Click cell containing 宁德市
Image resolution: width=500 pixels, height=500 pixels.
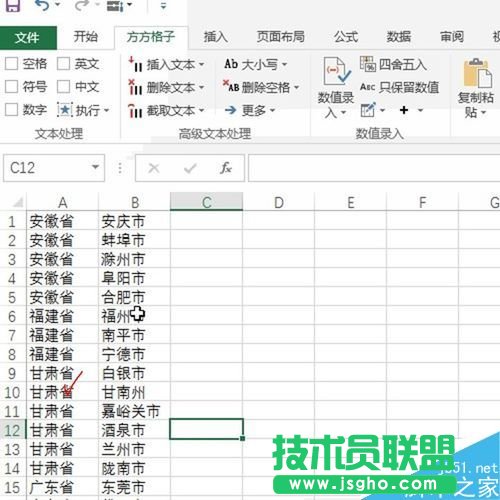click(x=134, y=354)
